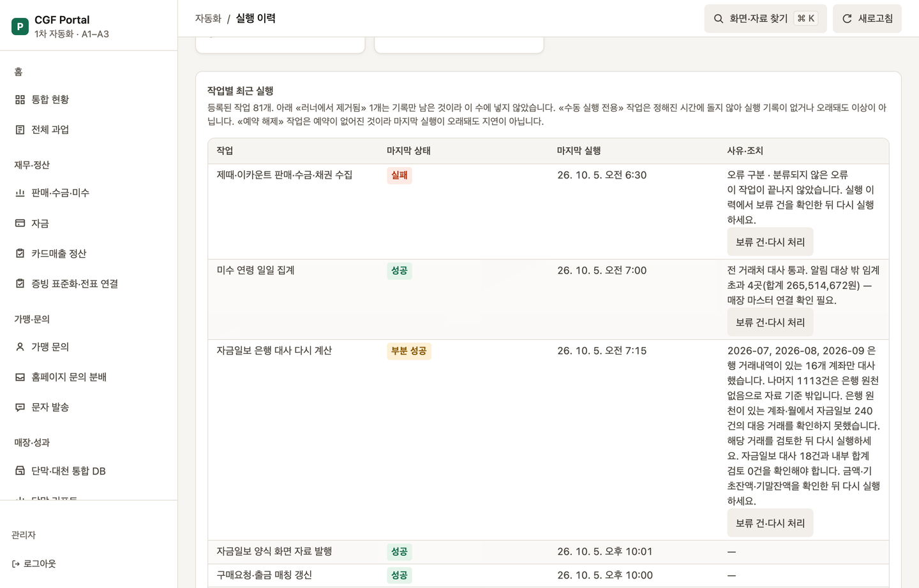Go to 전체 과업 page
The height and width of the screenshot is (588, 919).
pyautogui.click(x=89, y=129)
